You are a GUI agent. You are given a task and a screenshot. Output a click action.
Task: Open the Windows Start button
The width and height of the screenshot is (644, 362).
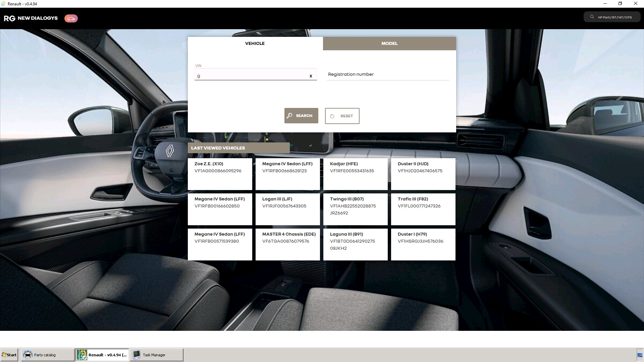tap(9, 355)
